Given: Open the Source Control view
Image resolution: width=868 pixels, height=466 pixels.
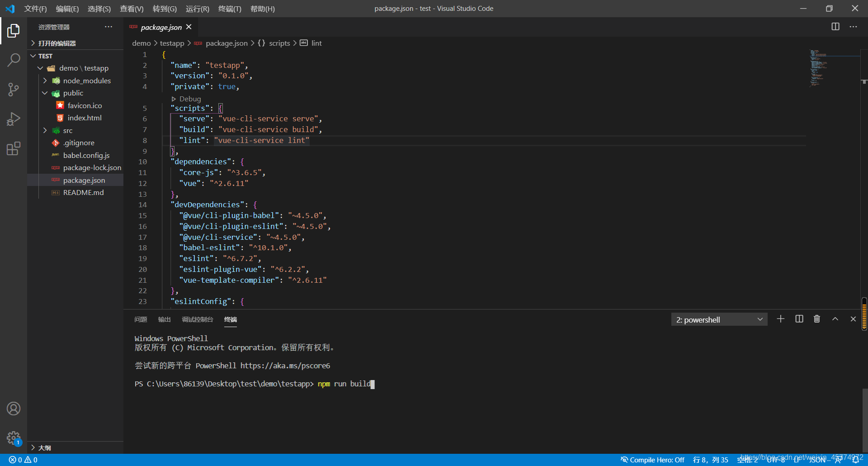Looking at the screenshot, I should pos(14,89).
